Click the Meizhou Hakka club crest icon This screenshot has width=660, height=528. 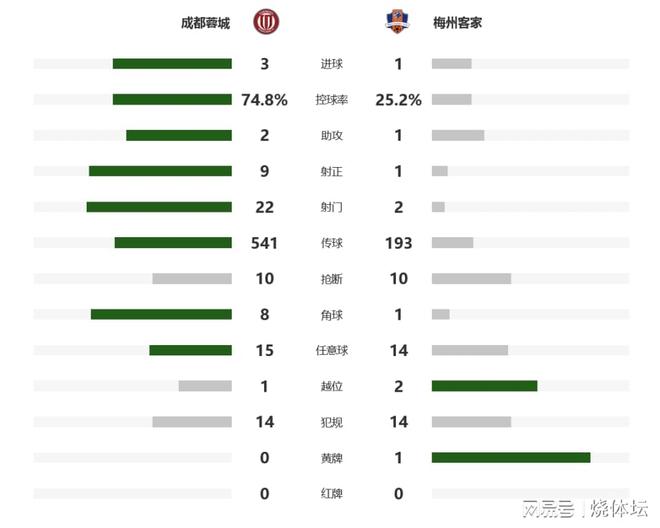[x=397, y=22]
